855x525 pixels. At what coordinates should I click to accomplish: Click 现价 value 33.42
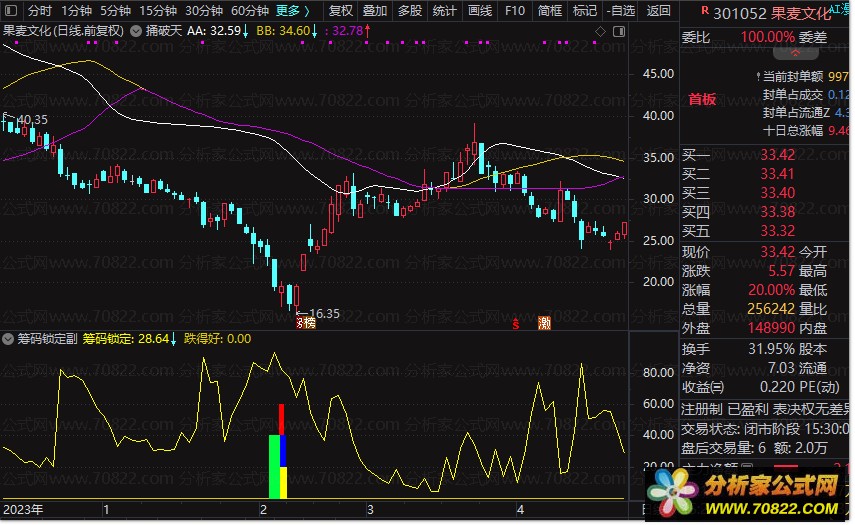[777, 252]
